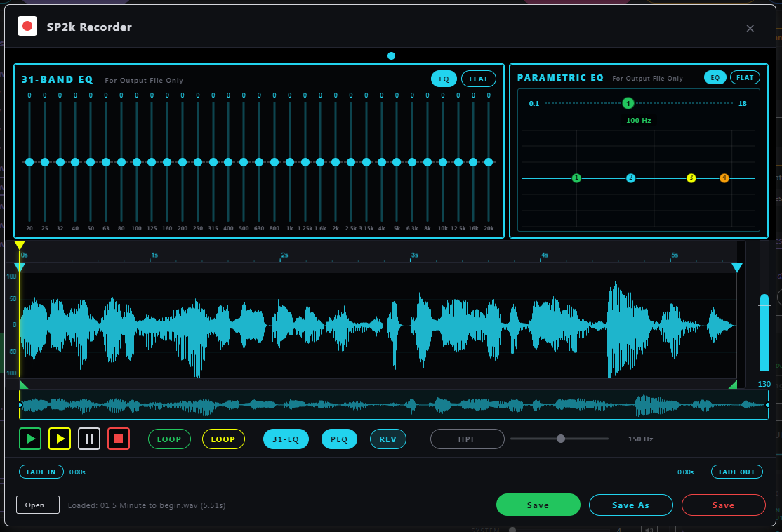Screen dimensions: 782x532
Task: Select parametric EQ node 1 on curve
Action: (576, 178)
